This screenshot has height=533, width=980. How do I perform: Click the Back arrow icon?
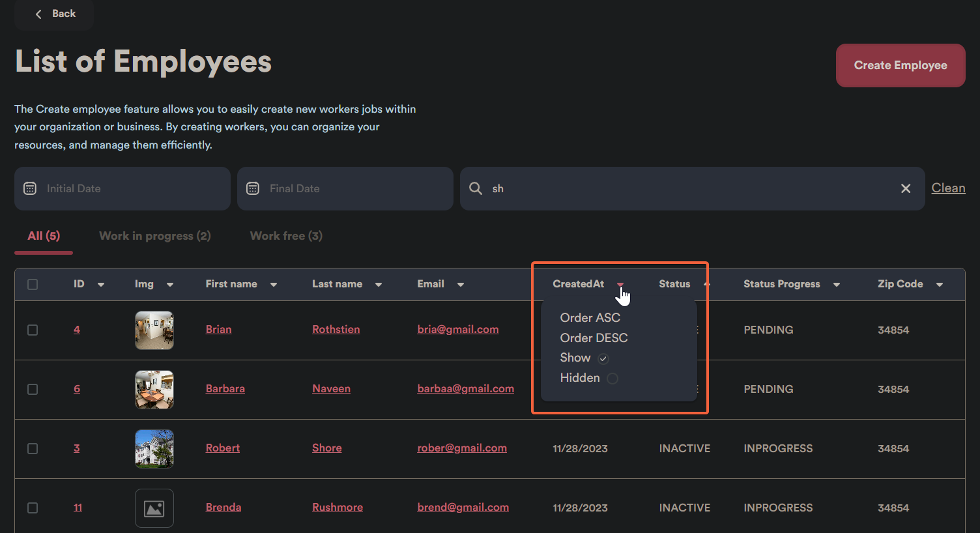tap(38, 14)
